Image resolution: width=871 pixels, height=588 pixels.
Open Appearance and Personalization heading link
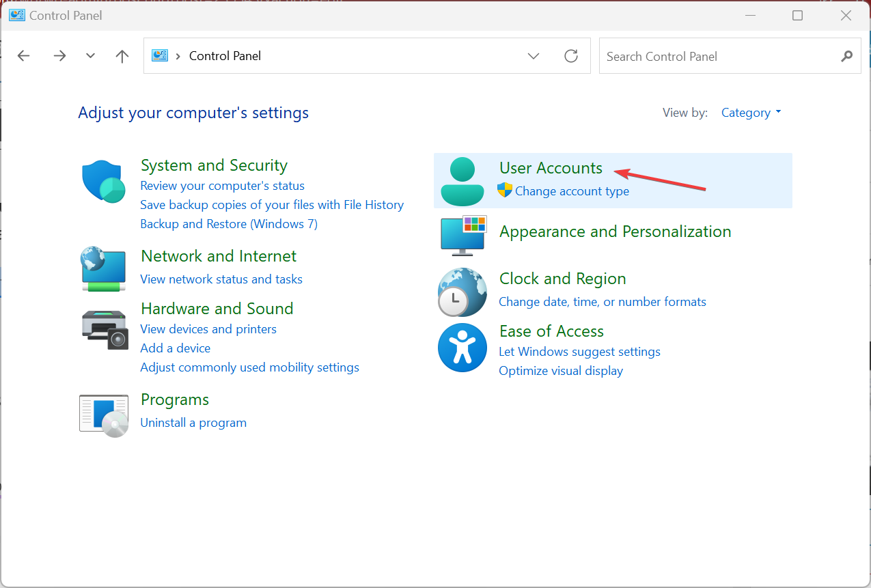click(x=616, y=232)
